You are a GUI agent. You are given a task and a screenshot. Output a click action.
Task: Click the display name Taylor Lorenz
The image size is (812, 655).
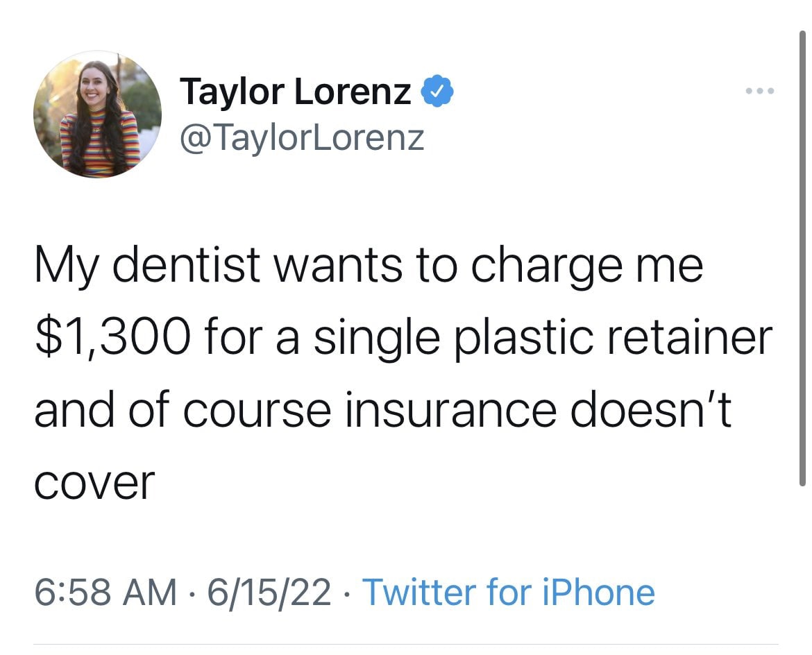294,91
